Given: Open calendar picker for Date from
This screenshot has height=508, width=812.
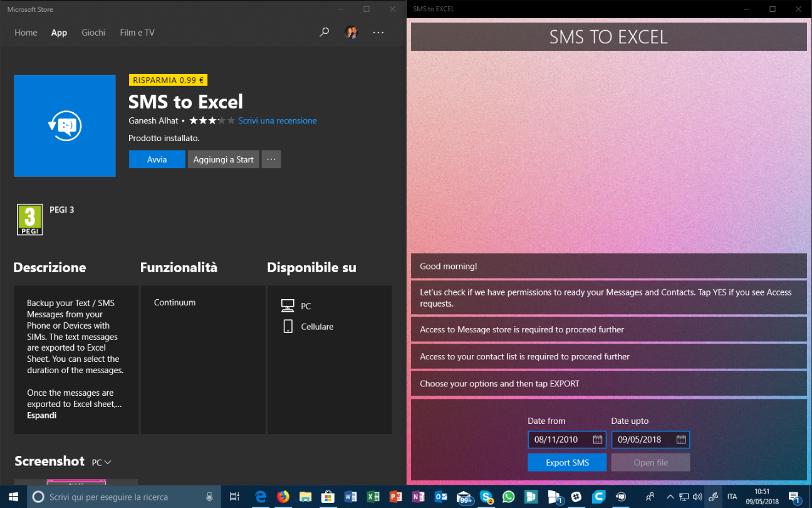Looking at the screenshot, I should [x=597, y=440].
